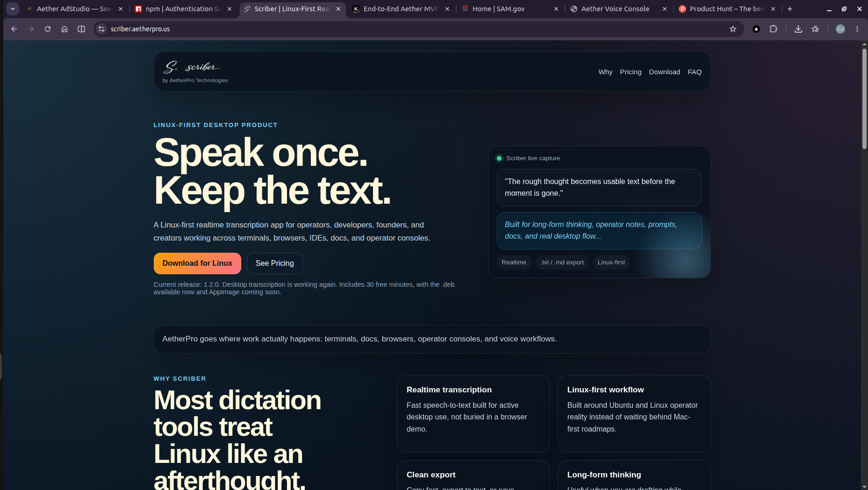Close the Product Hunt tab
This screenshot has width=868, height=490.
773,9
